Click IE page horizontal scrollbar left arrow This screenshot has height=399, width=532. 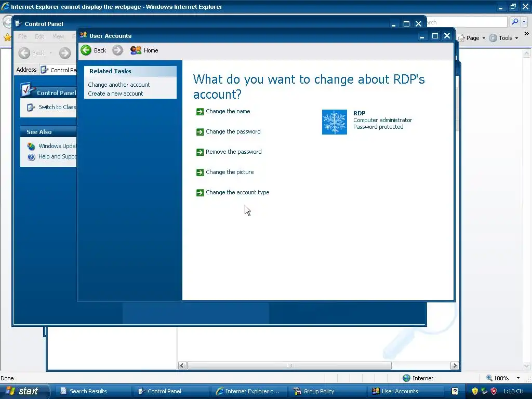click(x=182, y=365)
